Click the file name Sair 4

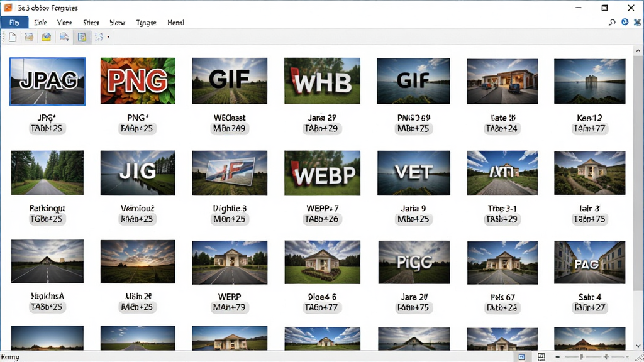[590, 297]
